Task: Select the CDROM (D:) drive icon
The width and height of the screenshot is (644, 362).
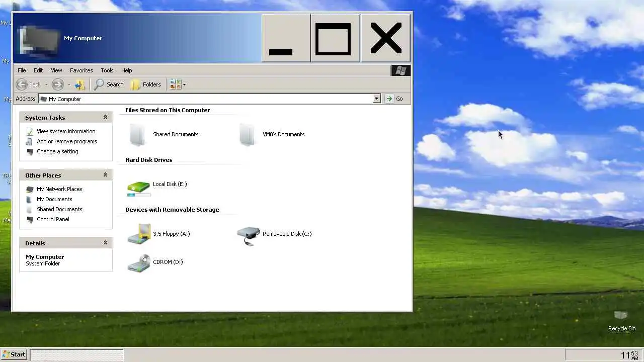Action: (139, 263)
